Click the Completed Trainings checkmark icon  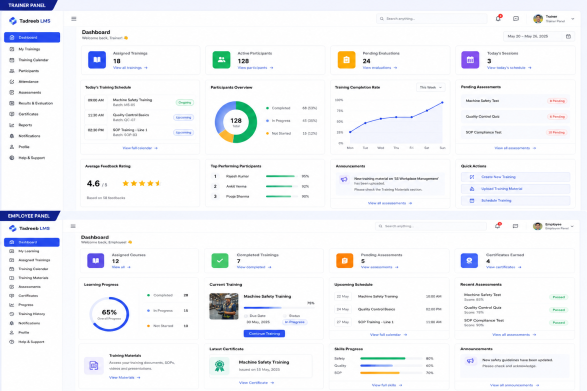pyautogui.click(x=220, y=261)
